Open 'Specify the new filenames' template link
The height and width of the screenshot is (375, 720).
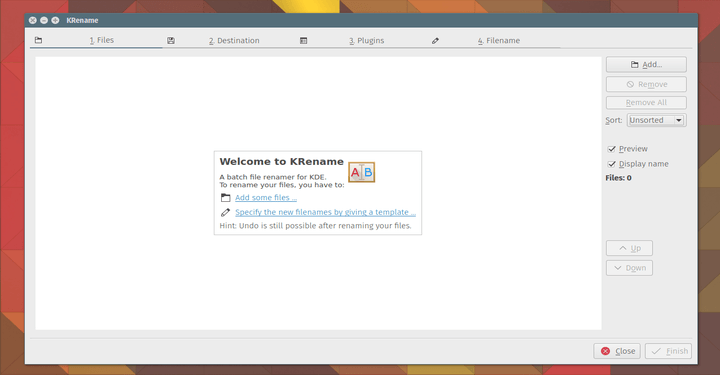(x=325, y=212)
